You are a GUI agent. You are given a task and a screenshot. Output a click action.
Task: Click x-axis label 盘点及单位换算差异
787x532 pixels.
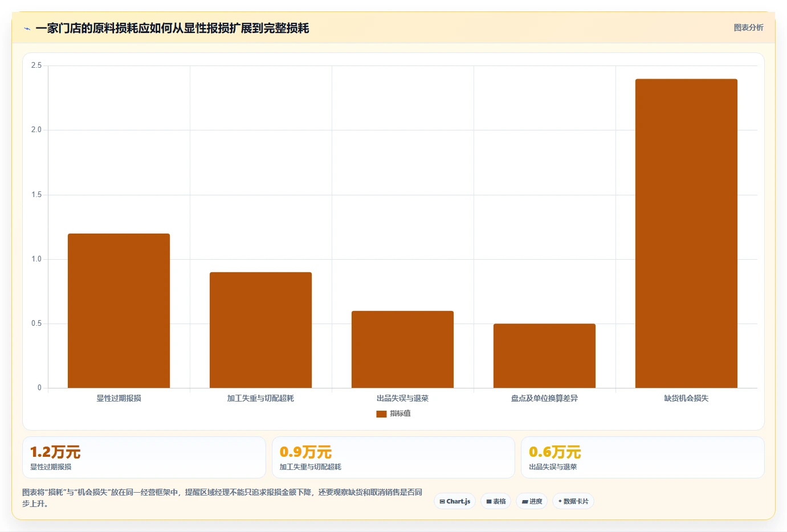click(x=544, y=398)
